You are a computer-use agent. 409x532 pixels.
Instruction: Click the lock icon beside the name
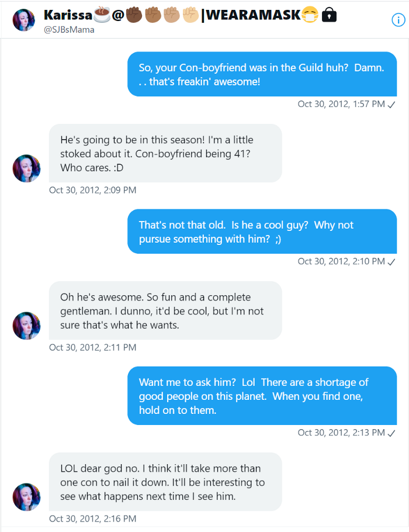click(330, 16)
